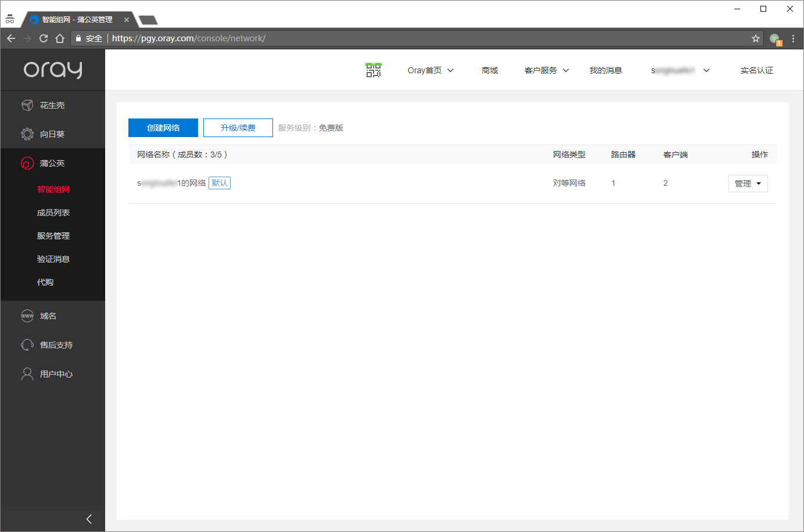Open 实名认证 in top navigation
The width and height of the screenshot is (804, 532).
756,70
